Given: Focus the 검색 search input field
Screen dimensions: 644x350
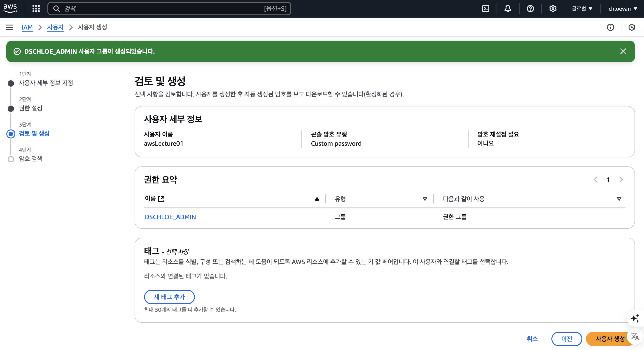Looking at the screenshot, I should 169,9.
